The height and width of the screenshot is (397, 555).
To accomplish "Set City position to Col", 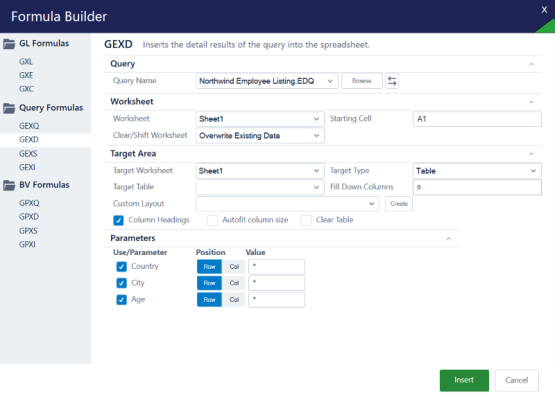I will (x=234, y=283).
